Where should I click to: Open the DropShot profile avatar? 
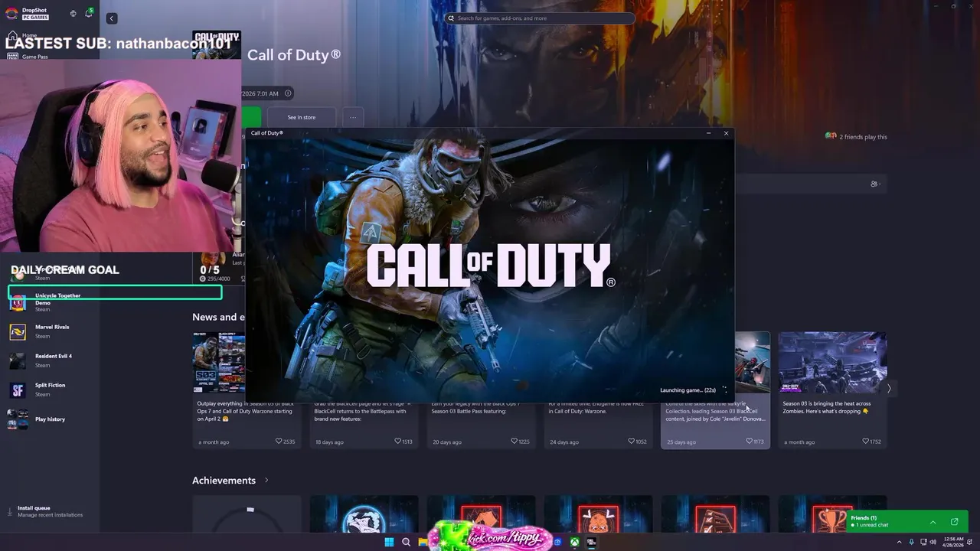11,13
